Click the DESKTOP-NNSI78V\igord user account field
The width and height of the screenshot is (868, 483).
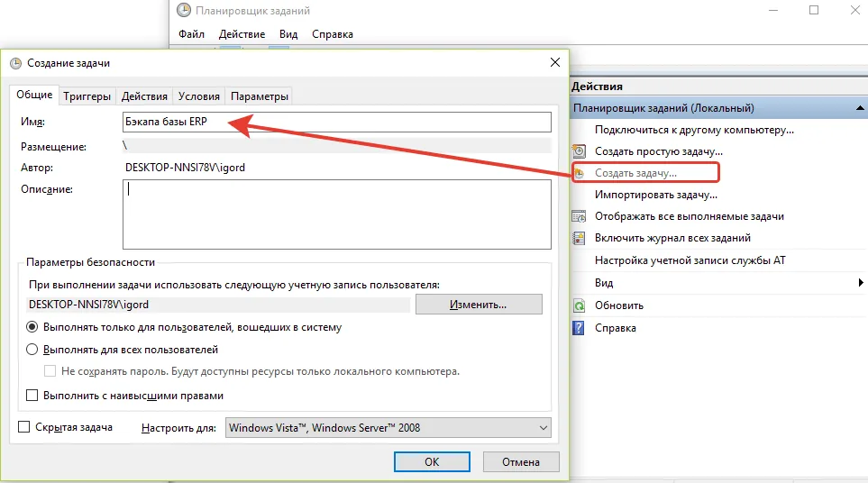(x=219, y=305)
